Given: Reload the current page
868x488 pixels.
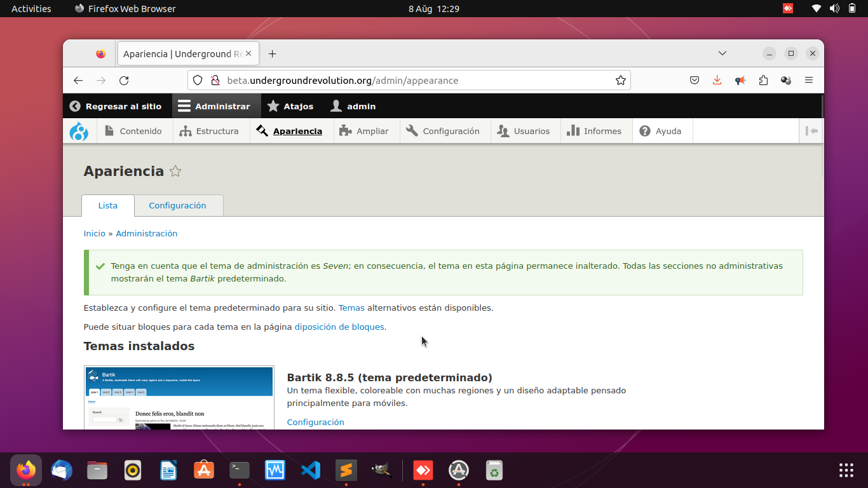Looking at the screenshot, I should [124, 80].
